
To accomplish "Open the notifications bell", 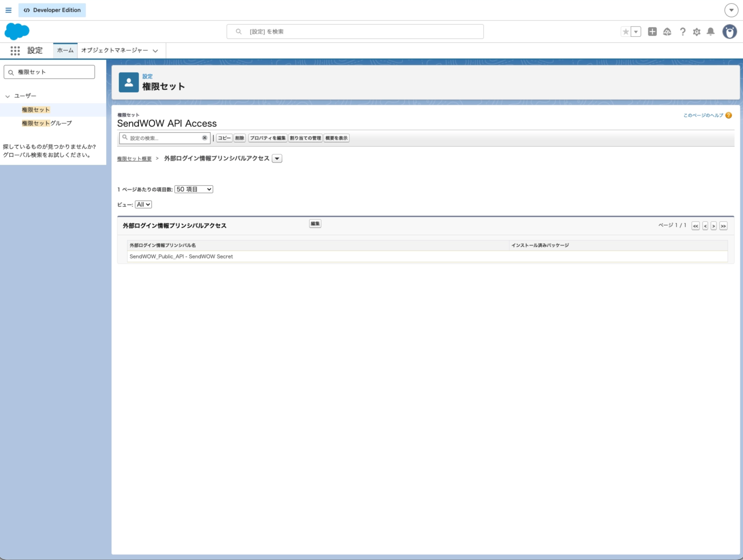I will pyautogui.click(x=710, y=31).
